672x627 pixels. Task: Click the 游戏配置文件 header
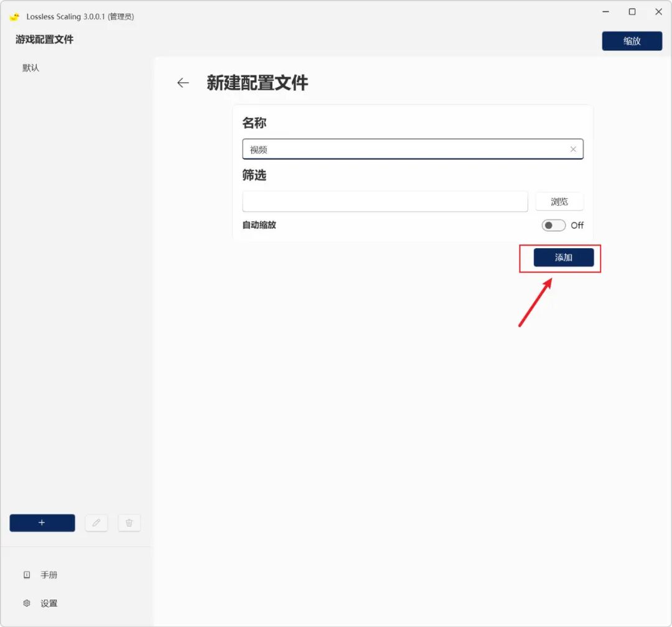45,39
